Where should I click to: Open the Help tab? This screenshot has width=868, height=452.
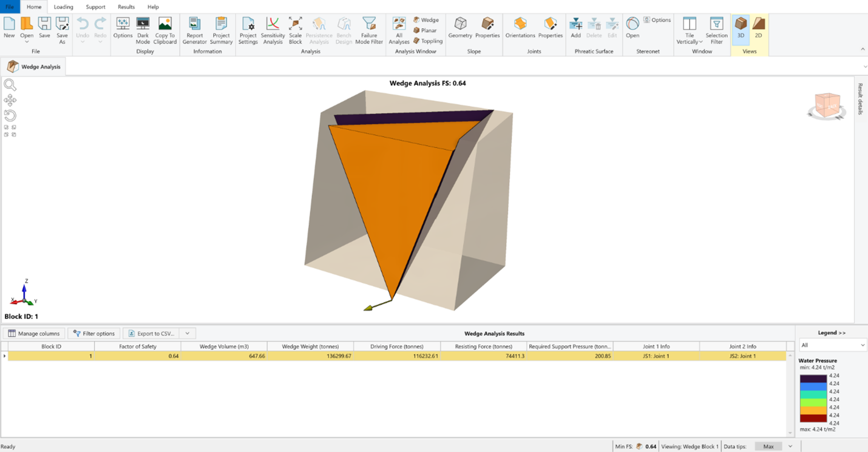[x=153, y=7]
